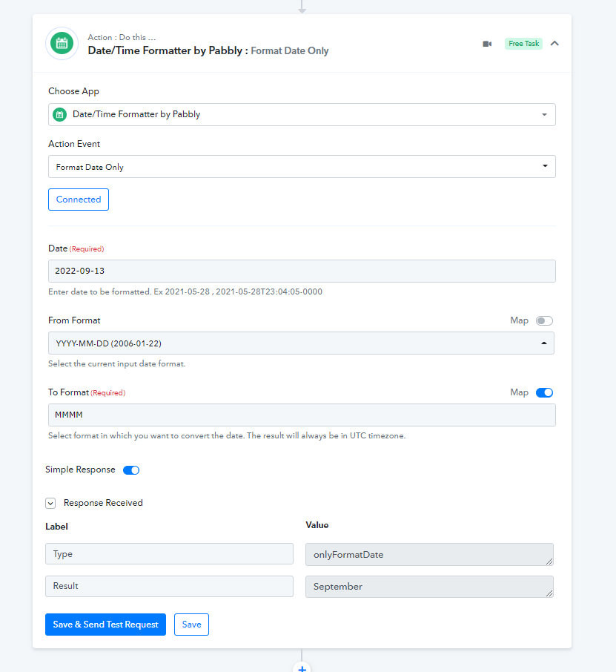Click the Type label field
The image size is (616, 672).
click(169, 554)
